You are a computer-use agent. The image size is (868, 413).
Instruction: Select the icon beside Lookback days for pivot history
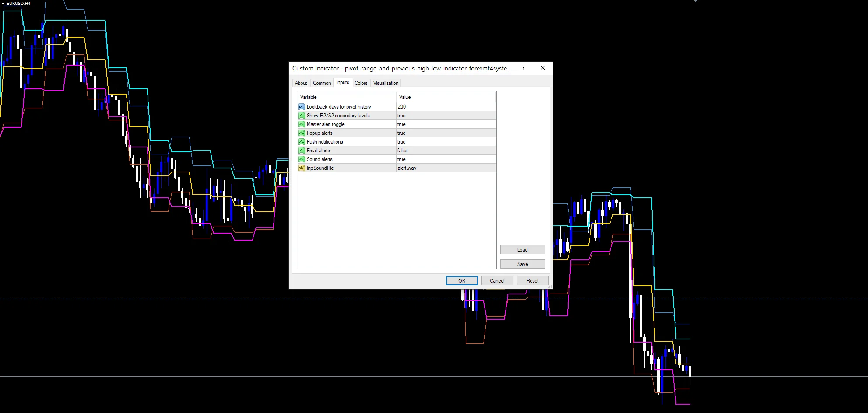(x=301, y=107)
